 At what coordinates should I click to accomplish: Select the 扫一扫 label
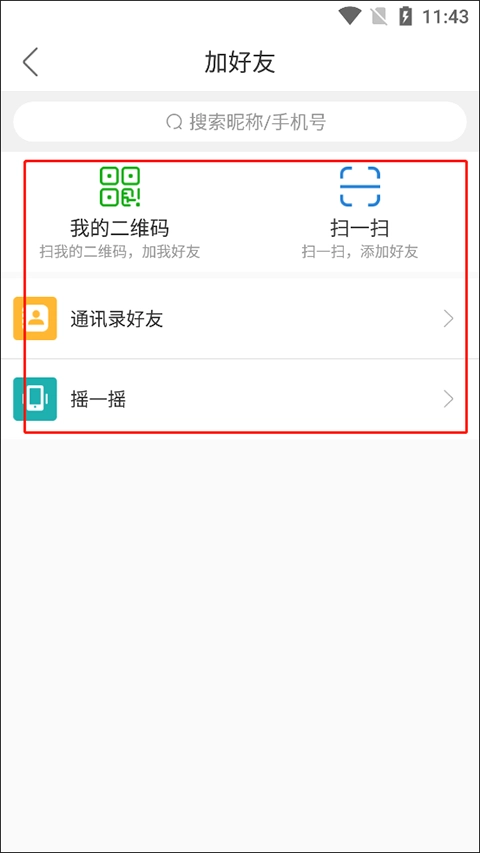tap(360, 228)
